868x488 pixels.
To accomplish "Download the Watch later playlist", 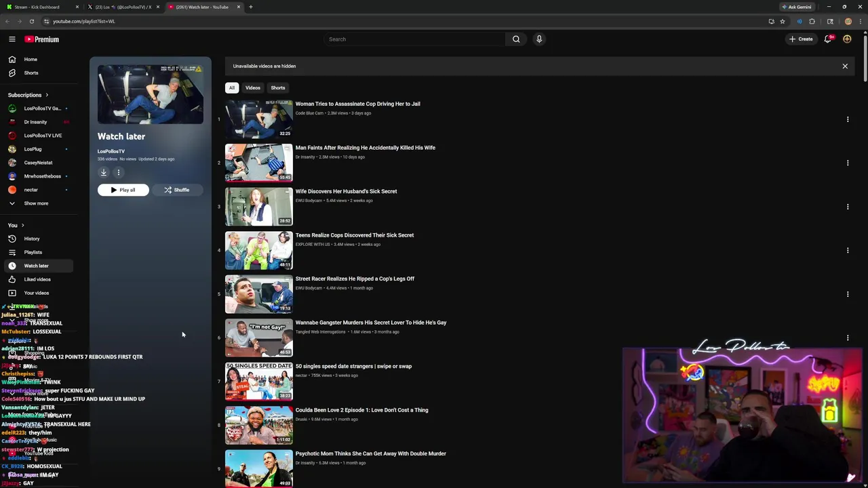I will tap(104, 173).
